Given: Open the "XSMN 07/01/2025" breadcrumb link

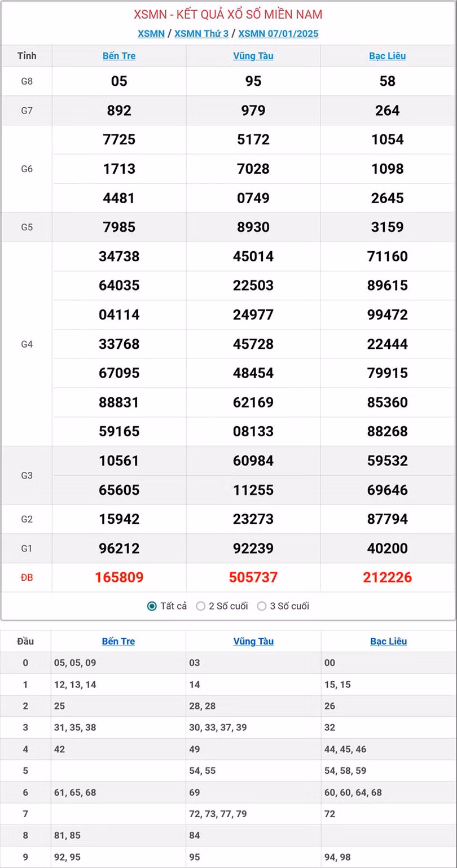Looking at the screenshot, I should click(x=278, y=33).
